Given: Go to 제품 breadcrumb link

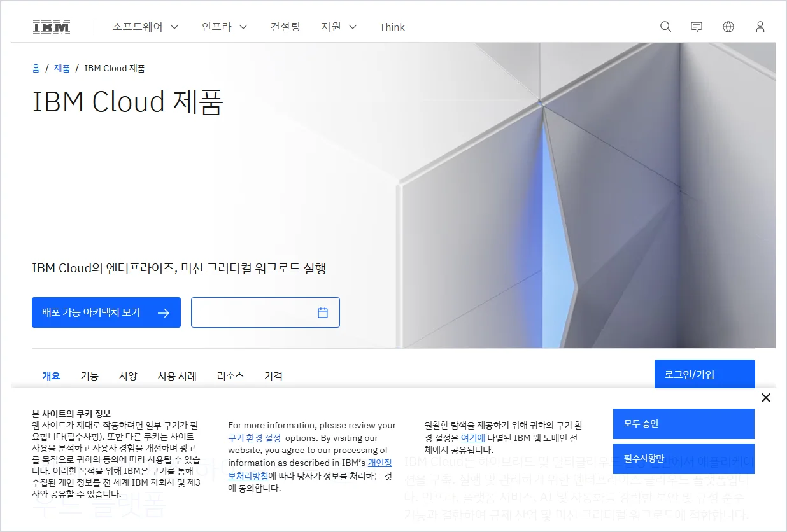Looking at the screenshot, I should 62,68.
